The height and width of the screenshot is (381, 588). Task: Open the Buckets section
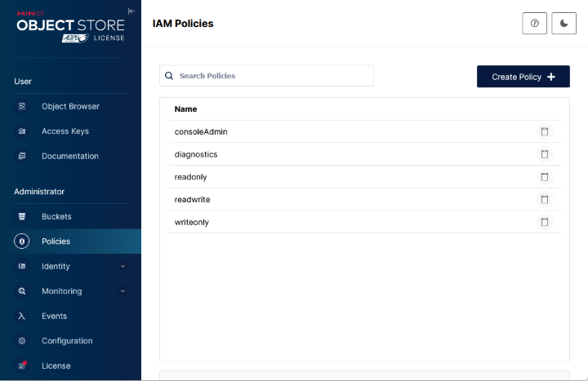point(56,217)
